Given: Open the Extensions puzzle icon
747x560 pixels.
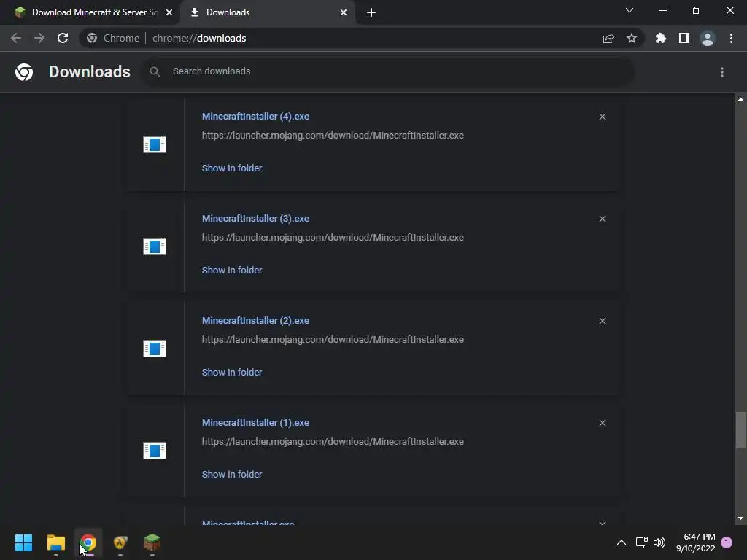Looking at the screenshot, I should click(661, 38).
